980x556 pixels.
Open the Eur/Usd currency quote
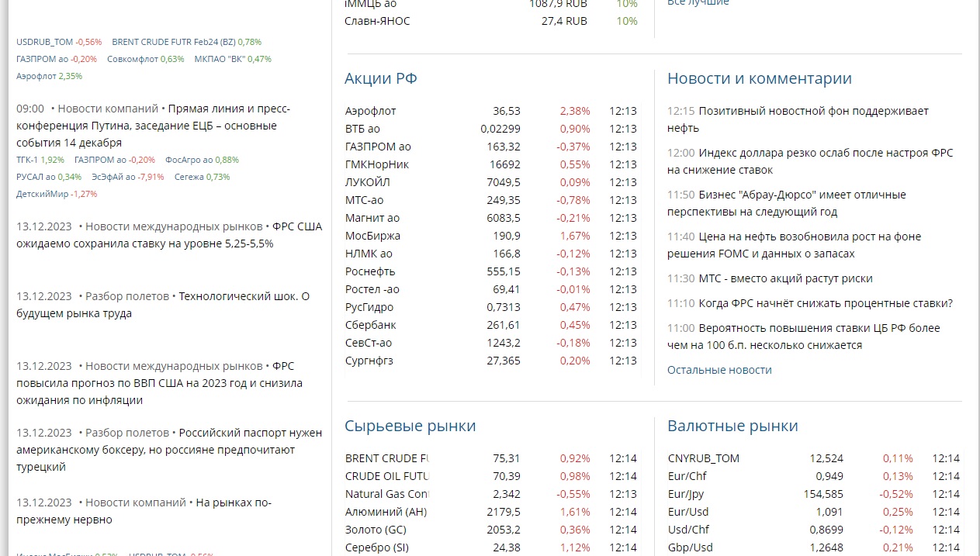click(x=813, y=512)
